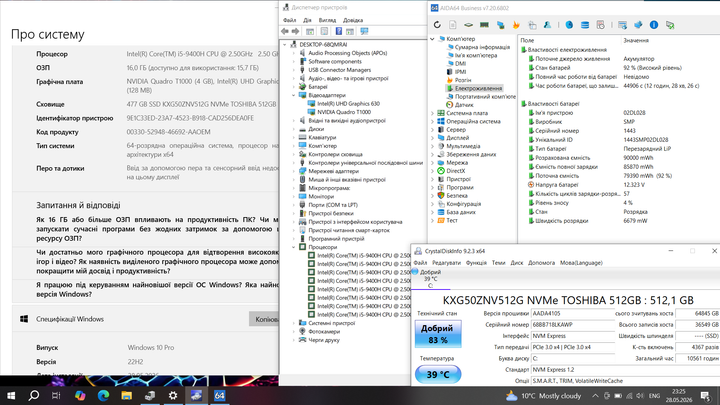The width and height of the screenshot is (720, 405).
Task: Click scan for hardware changes monitor icon
Action: (x=365, y=31)
